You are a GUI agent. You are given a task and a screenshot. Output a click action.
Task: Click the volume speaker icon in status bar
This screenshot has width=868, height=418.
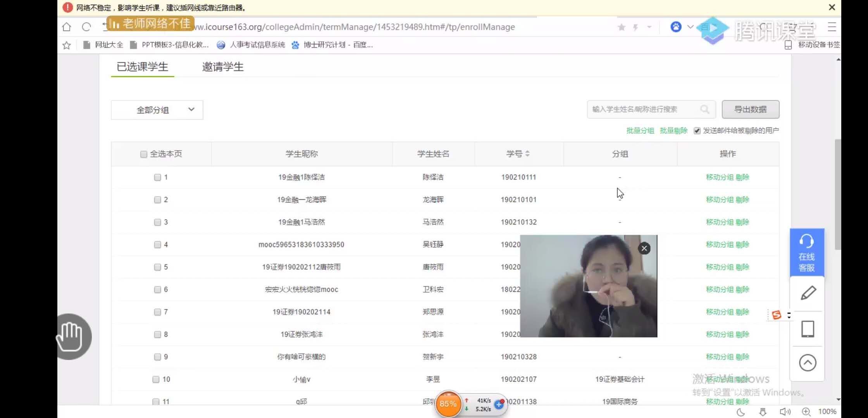click(x=785, y=412)
